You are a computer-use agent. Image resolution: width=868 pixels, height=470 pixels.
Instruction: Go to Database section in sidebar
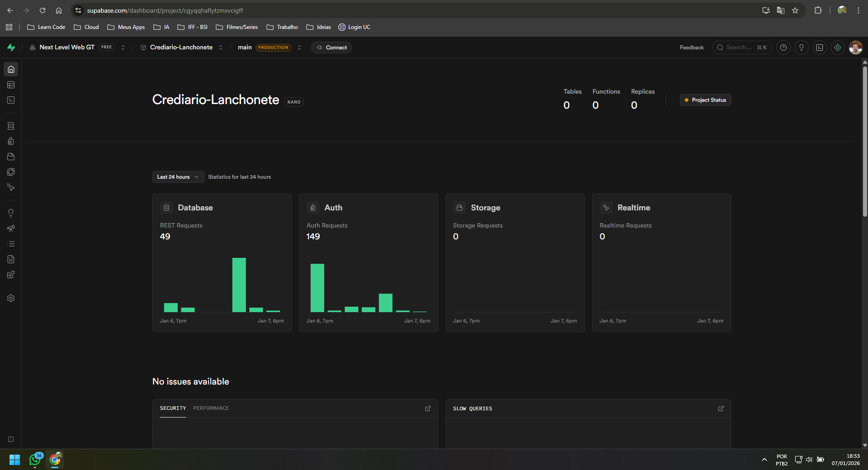pos(11,126)
